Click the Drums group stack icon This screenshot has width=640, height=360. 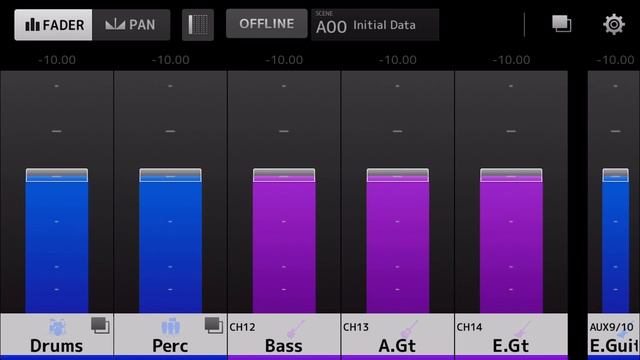tap(100, 325)
